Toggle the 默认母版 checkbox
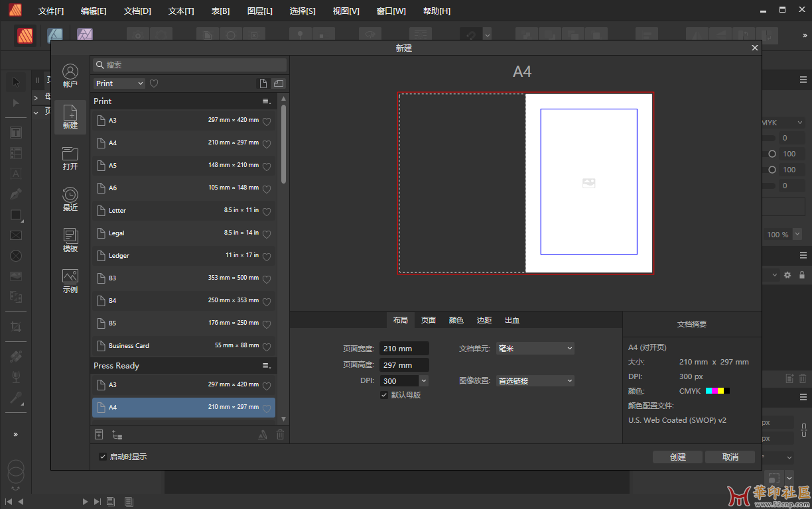Screen dimensions: 812x509 tap(384, 395)
